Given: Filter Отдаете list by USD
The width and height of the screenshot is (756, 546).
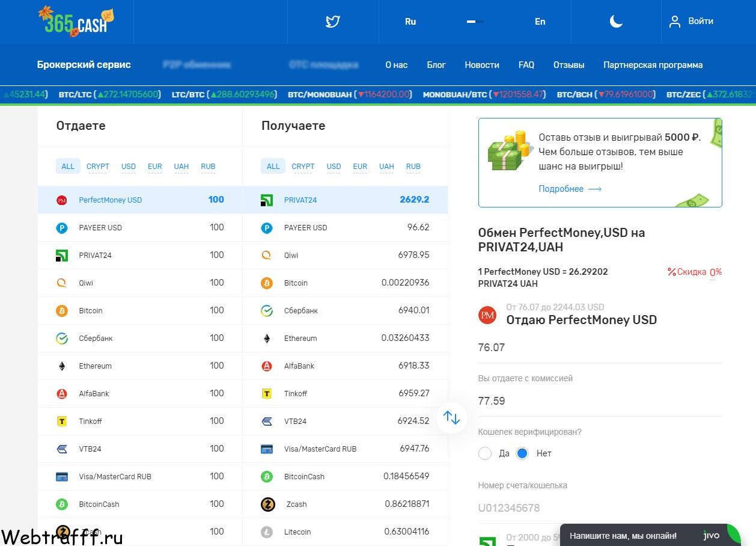Looking at the screenshot, I should tap(129, 167).
